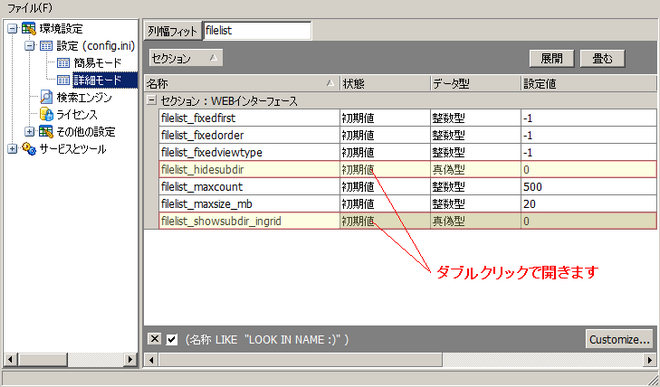Select サービスとツール in the tree

coord(72,149)
